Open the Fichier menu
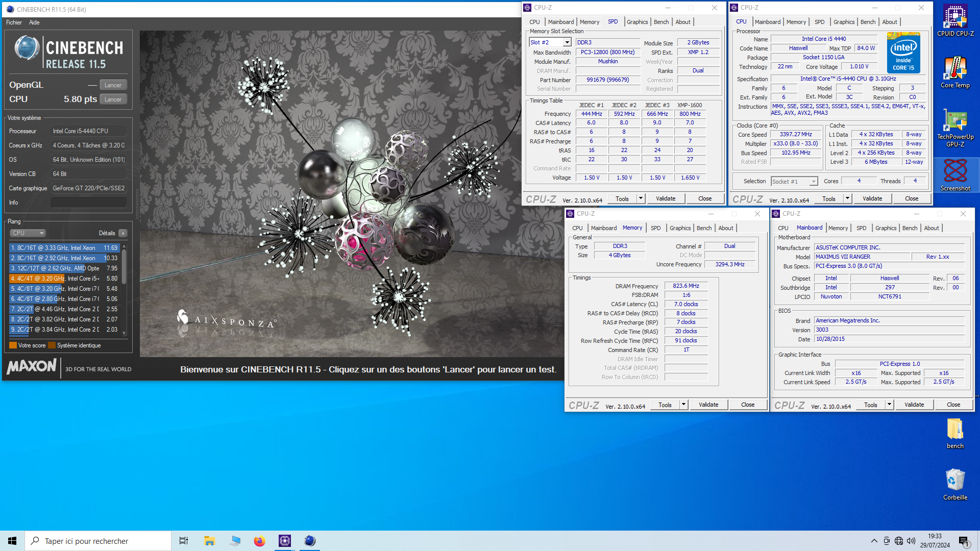Screen dimensions: 980x551 pyautogui.click(x=14, y=22)
